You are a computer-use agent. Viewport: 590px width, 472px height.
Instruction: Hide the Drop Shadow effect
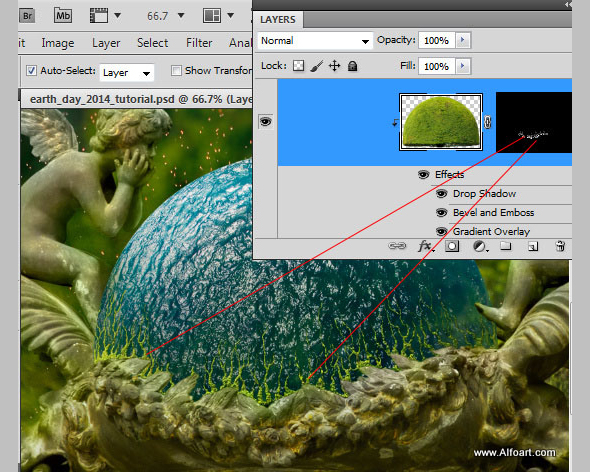[441, 193]
